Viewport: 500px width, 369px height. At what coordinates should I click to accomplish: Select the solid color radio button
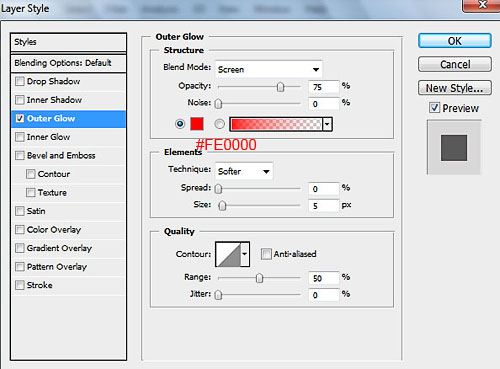tap(180, 124)
